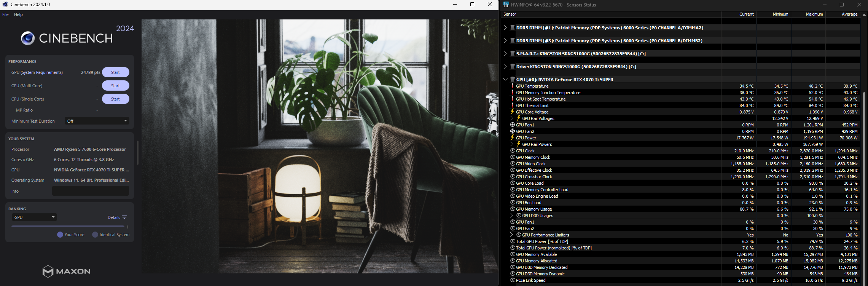Screen dimensions: 868x286
Task: Click the GPU Hot Spot Temperature icon
Action: click(513, 99)
